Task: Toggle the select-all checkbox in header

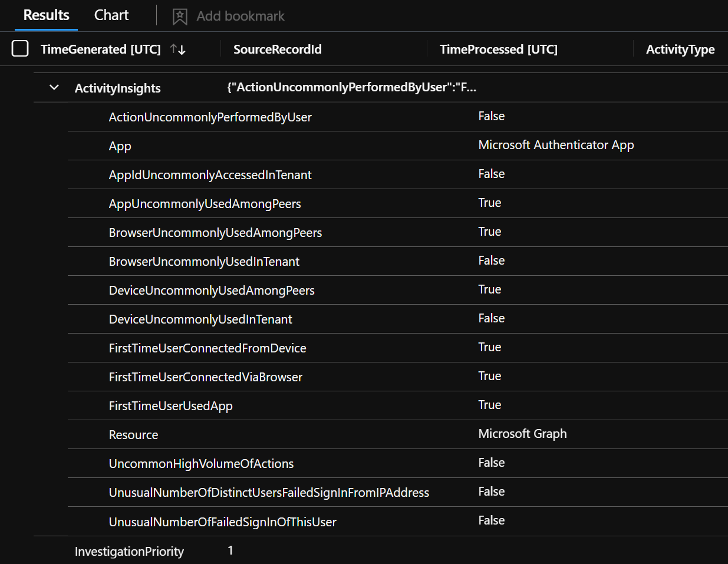Action: 20,48
